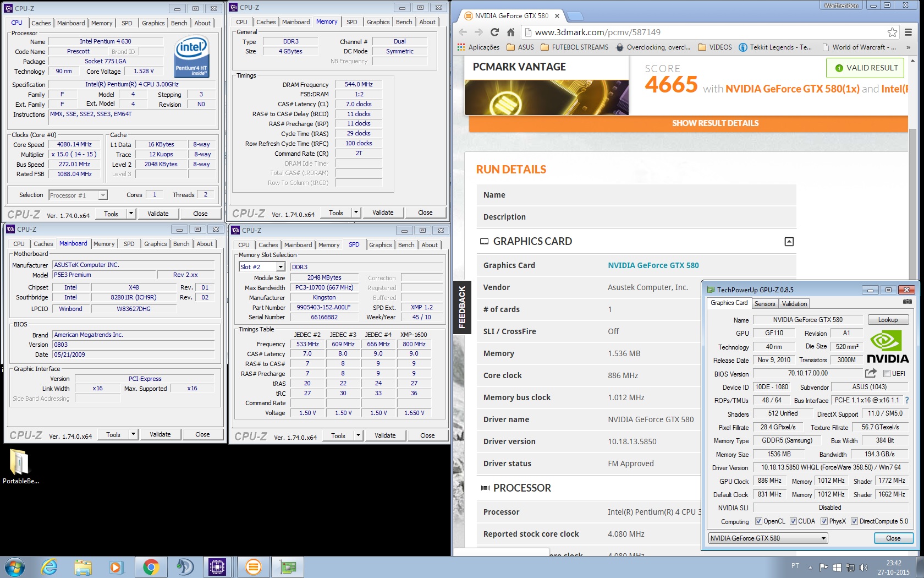The height and width of the screenshot is (578, 924).
Task: Open the Chrome hamburger menu
Action: click(908, 32)
